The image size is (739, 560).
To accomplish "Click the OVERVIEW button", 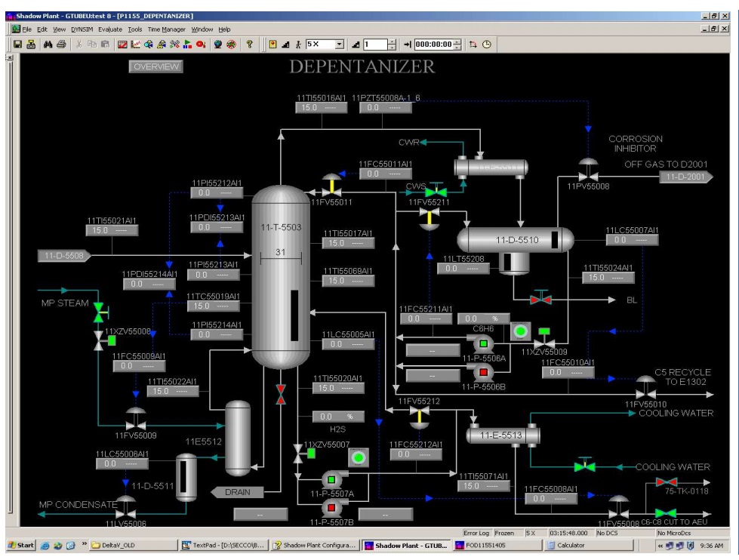I will pyautogui.click(x=156, y=66).
